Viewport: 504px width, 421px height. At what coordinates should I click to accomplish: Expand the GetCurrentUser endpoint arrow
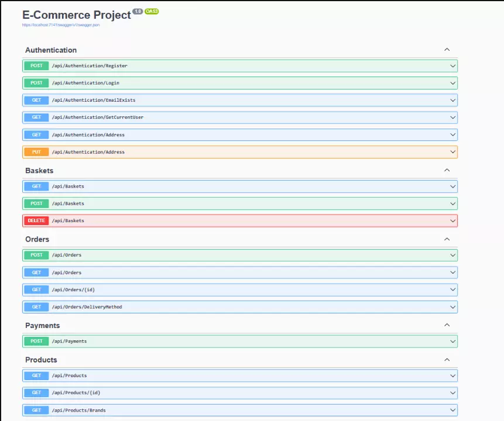(452, 118)
